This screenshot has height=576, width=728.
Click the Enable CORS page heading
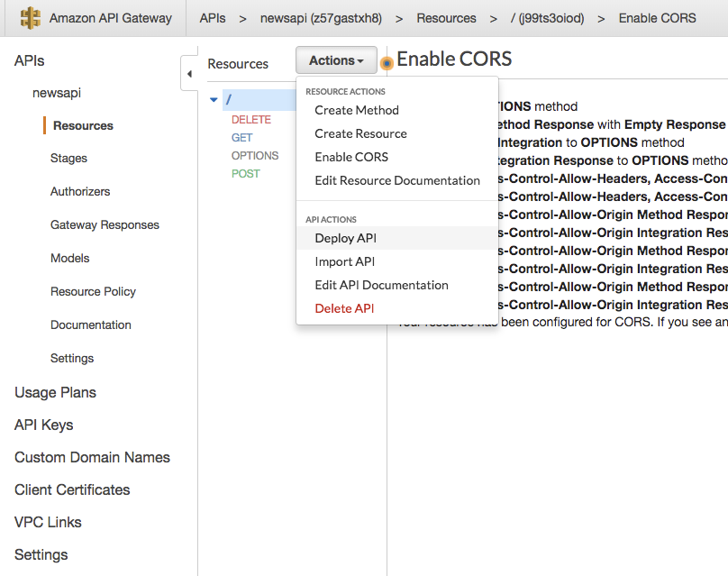click(454, 59)
